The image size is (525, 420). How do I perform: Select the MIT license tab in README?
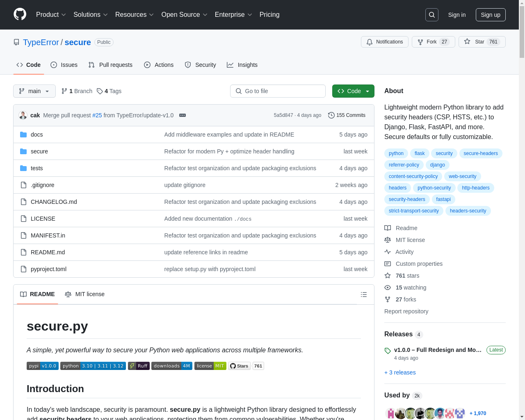[x=85, y=294]
